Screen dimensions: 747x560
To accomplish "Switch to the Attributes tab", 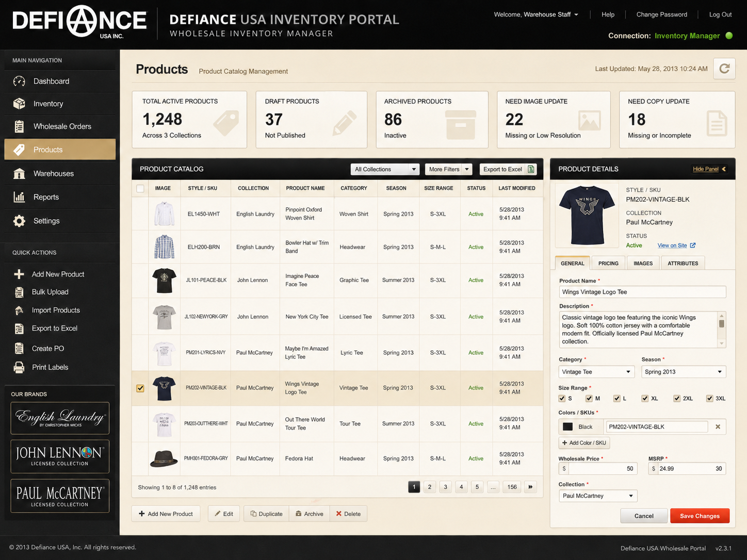I will coord(683,263).
